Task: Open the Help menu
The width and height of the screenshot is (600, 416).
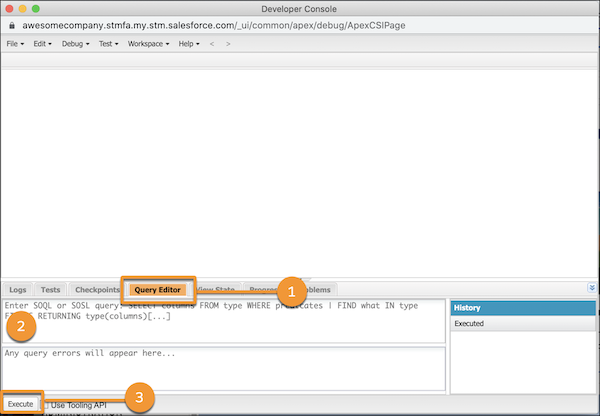Action: [x=189, y=44]
